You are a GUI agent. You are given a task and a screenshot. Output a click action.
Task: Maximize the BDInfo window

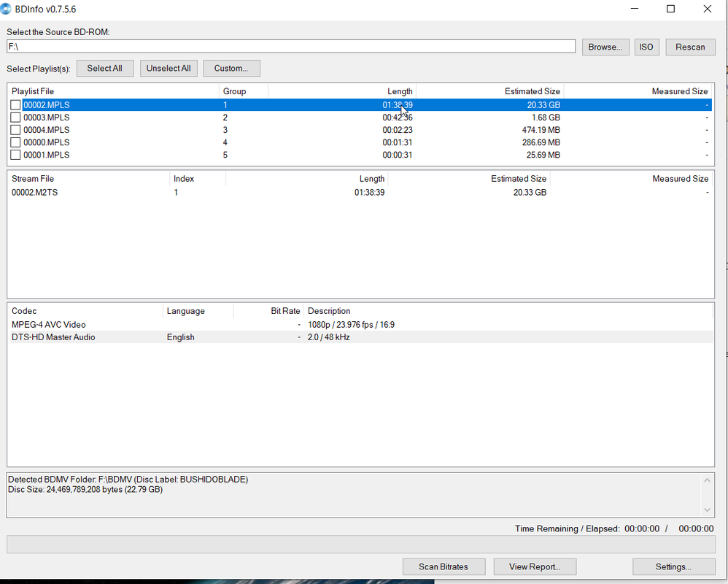[671, 9]
